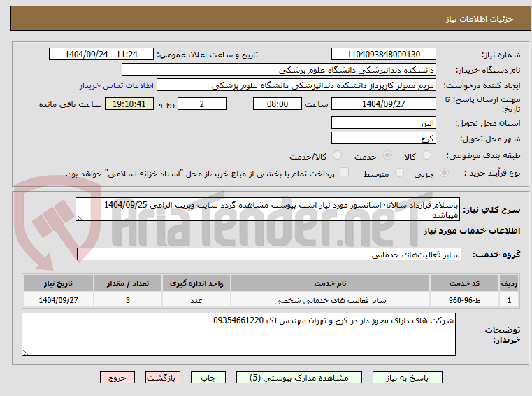Click the چاپ print button

click(x=208, y=377)
